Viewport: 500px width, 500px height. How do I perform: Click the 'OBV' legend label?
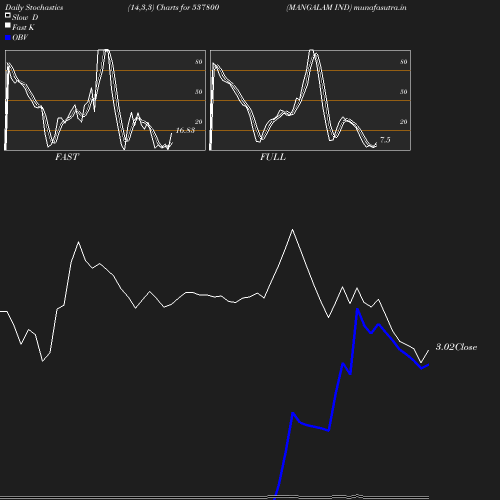point(20,38)
